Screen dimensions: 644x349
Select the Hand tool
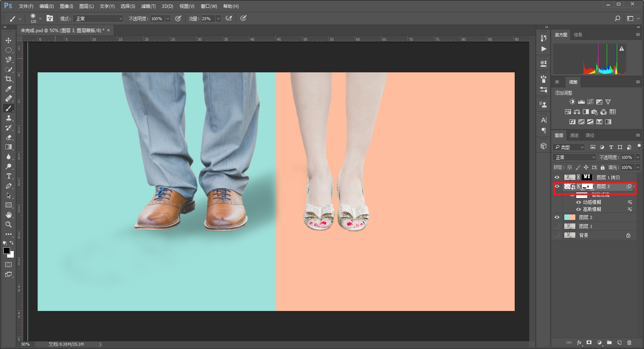(x=9, y=215)
